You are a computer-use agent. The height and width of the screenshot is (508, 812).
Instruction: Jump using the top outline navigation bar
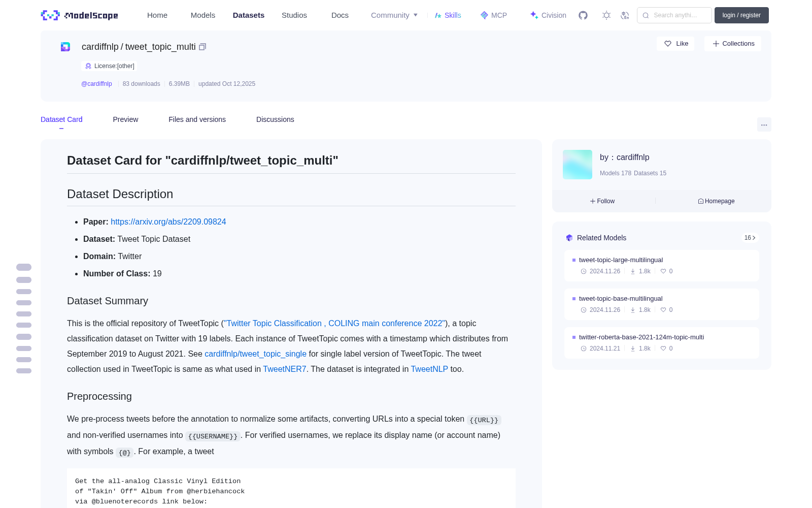click(24, 267)
